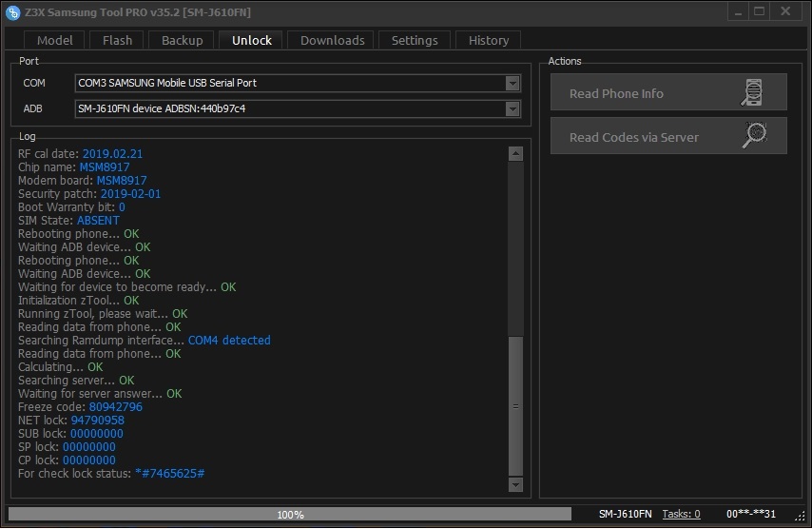Viewport: 812px width, 529px height.
Task: Click Read Phone Info button
Action: pyautogui.click(x=668, y=92)
